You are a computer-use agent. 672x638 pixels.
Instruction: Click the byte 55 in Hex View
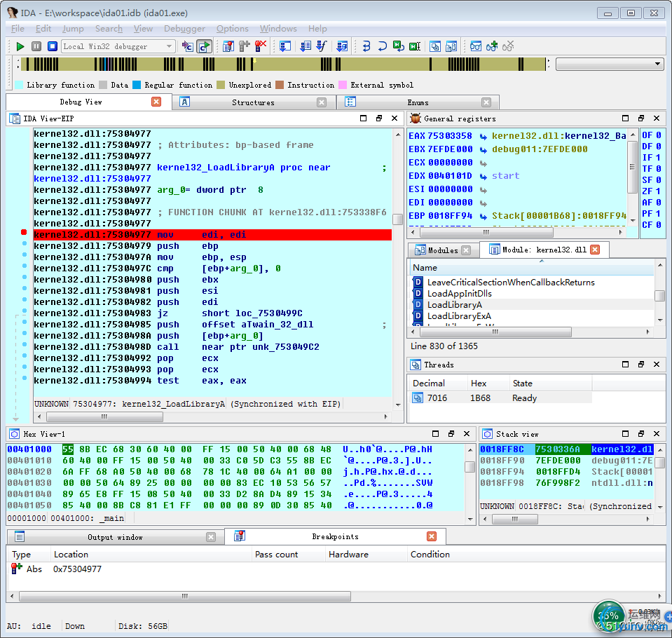pyautogui.click(x=68, y=449)
